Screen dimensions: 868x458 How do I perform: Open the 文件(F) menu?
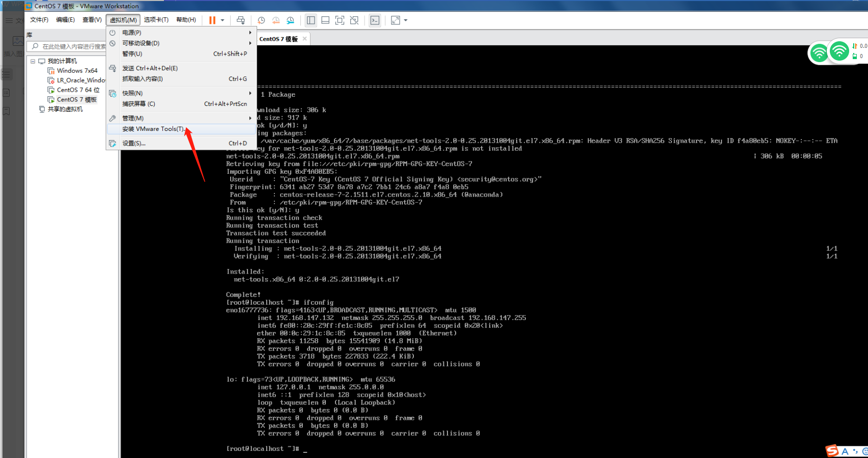[x=39, y=20]
